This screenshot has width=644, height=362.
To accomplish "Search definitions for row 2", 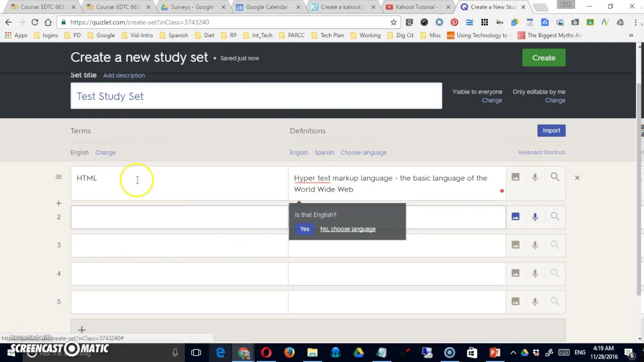I will coord(555,217).
